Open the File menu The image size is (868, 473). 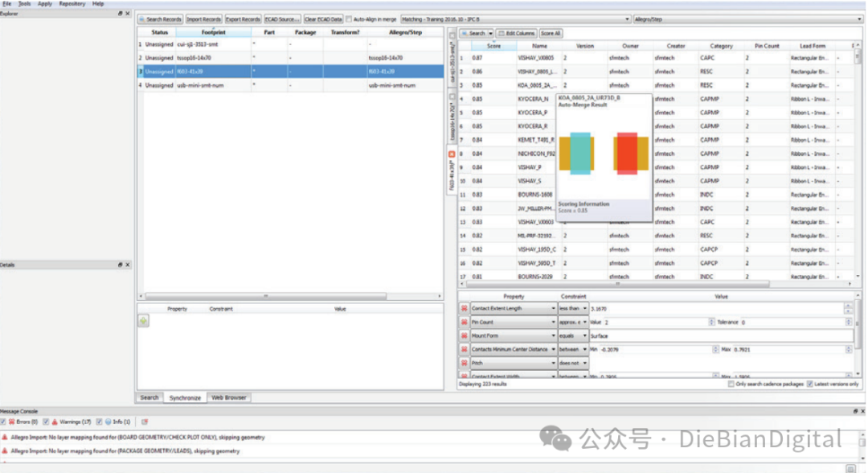[6, 3]
